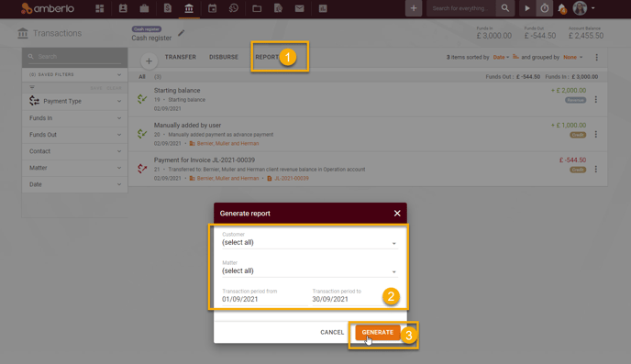
Task: Open sort by Date dropdown
Action: click(x=501, y=57)
